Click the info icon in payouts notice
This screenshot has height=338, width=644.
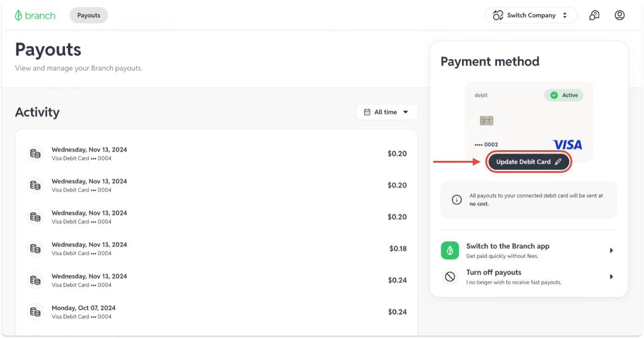457,199
